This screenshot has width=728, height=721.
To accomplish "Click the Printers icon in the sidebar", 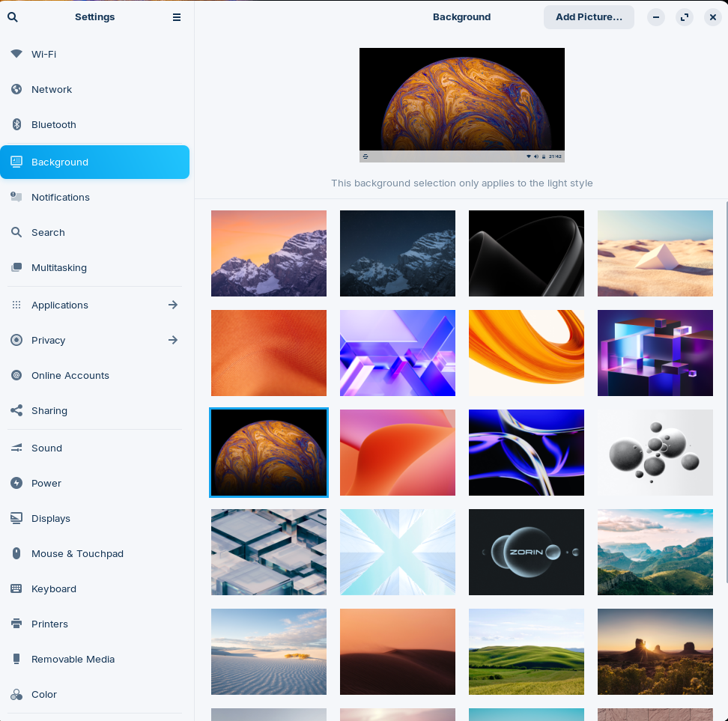I will pyautogui.click(x=16, y=624).
